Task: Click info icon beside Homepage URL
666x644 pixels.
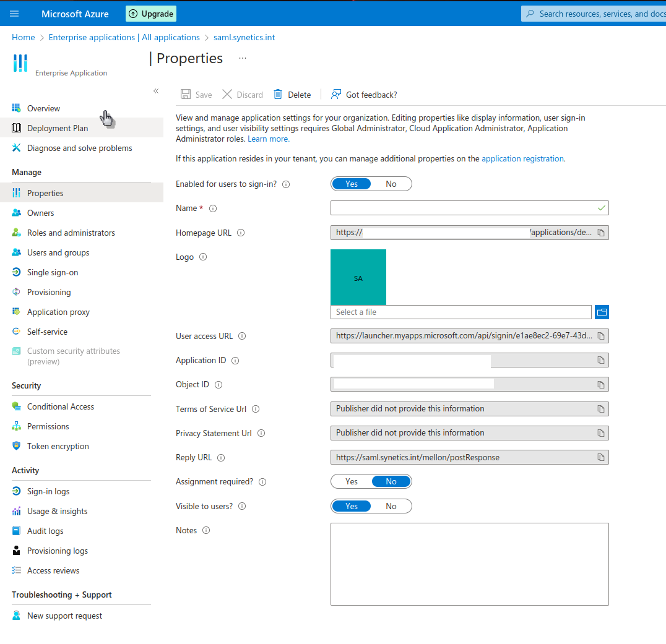Action: (x=241, y=233)
